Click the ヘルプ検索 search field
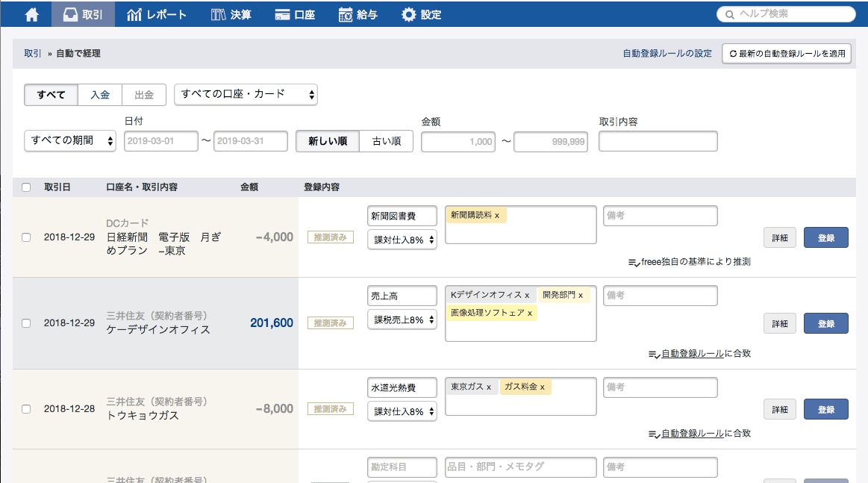868x483 pixels. [786, 14]
